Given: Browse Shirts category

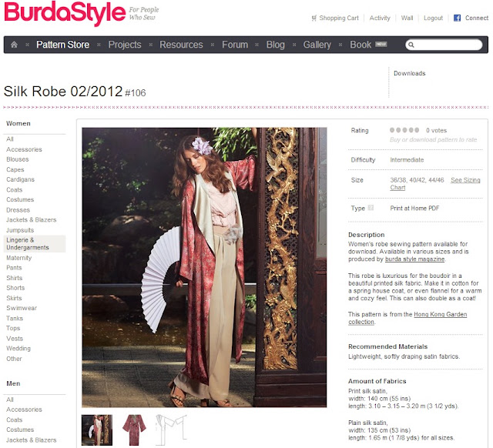Looking at the screenshot, I should (15, 278).
